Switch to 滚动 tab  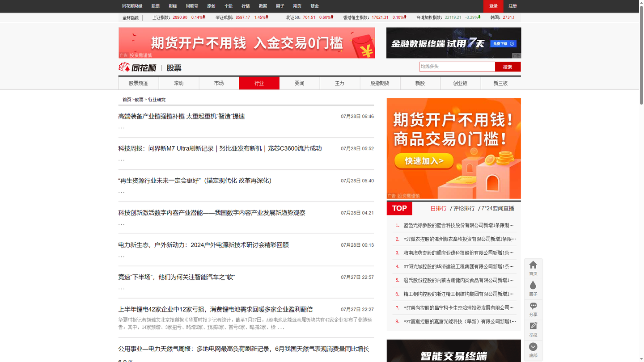178,83
